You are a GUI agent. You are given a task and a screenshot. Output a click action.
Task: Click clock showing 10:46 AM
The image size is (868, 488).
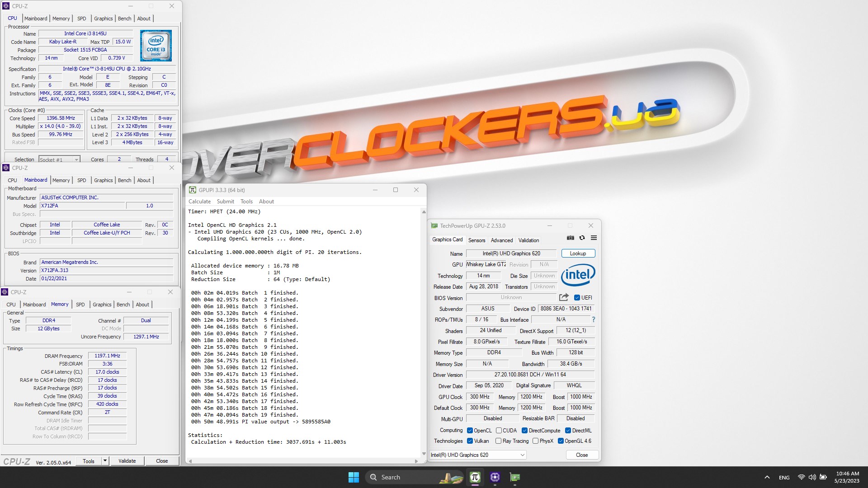click(x=847, y=474)
